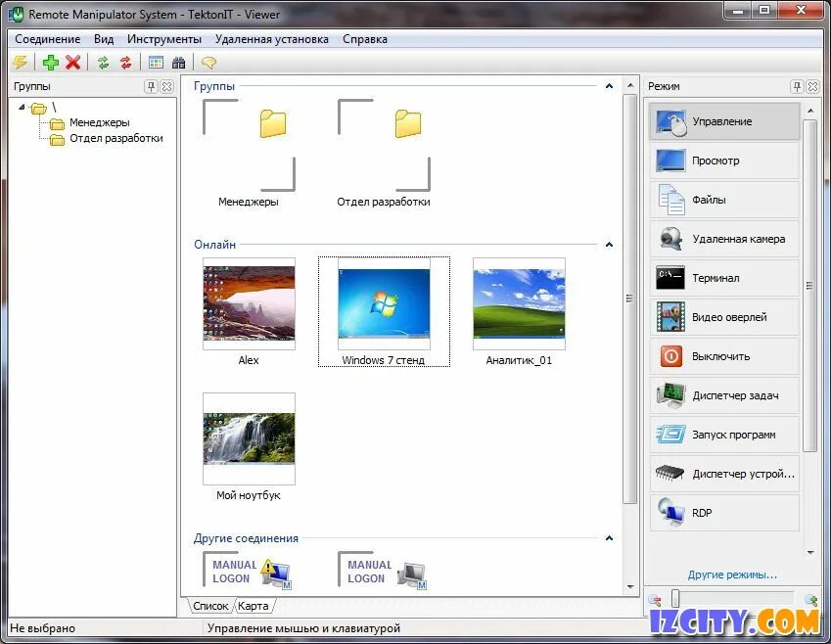Click the center list scrollbar up arrow
831x644 pixels.
[630, 85]
